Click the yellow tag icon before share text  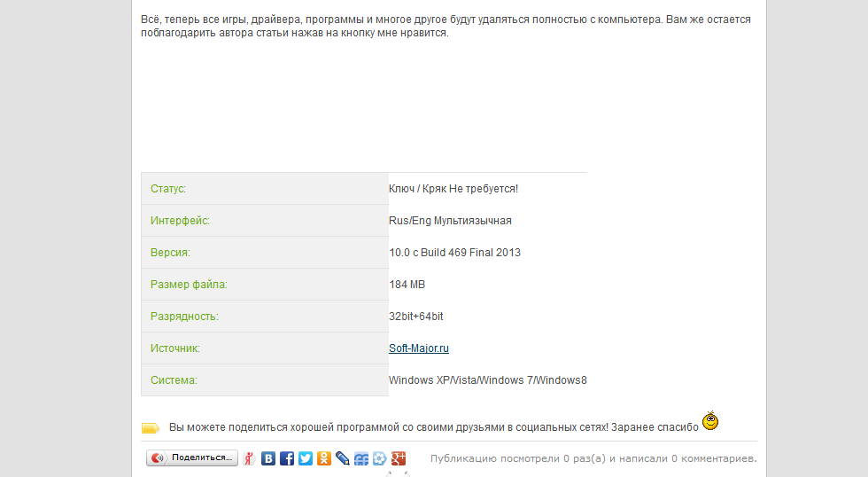(x=151, y=427)
